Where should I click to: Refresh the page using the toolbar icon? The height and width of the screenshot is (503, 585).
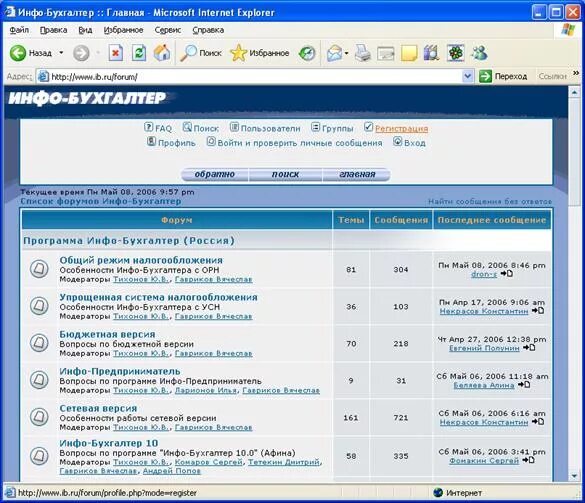(x=139, y=53)
